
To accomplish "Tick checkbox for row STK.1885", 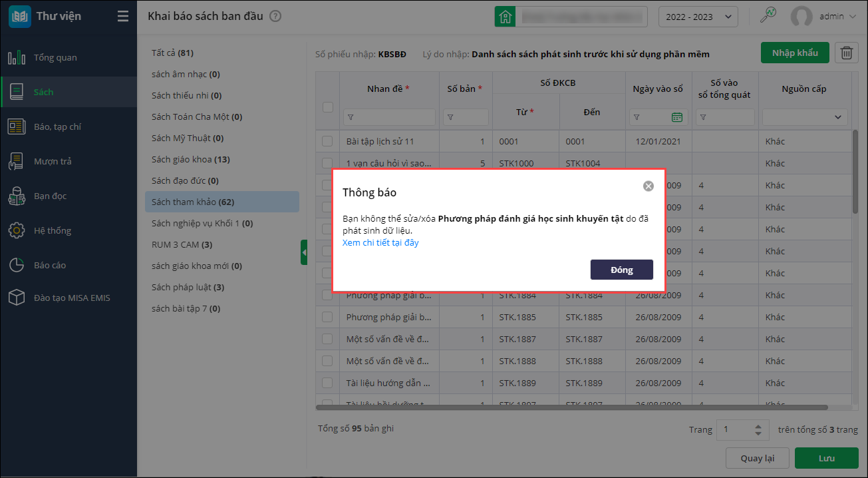I will point(327,317).
